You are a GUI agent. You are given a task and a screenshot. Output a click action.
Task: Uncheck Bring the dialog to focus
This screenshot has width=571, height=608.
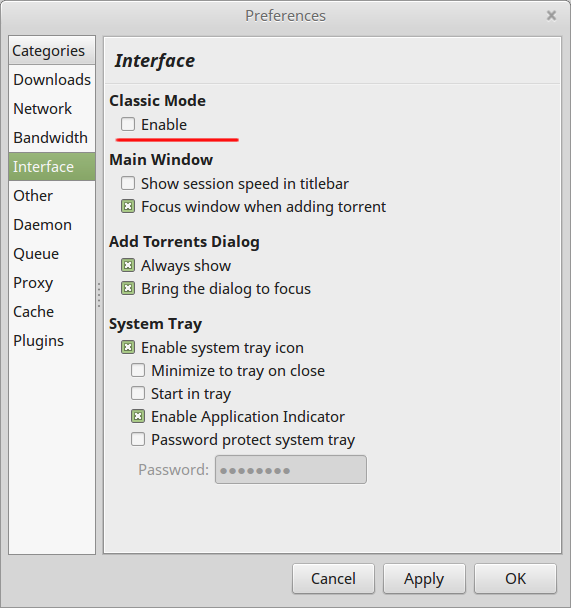[128, 289]
